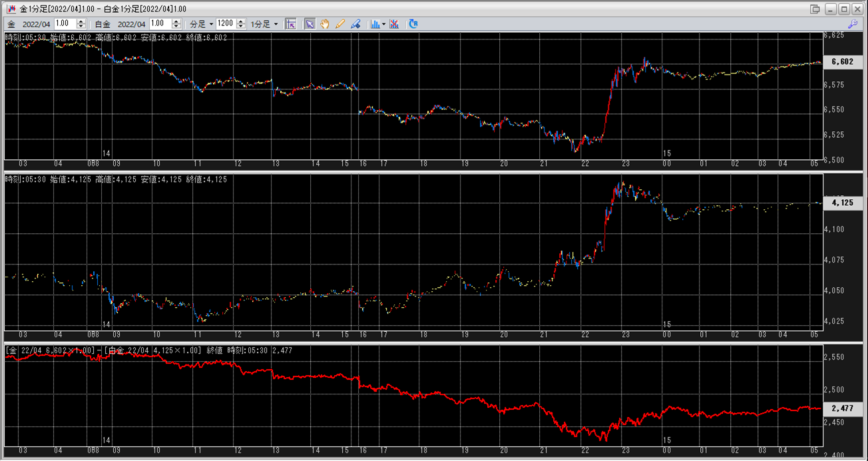
Task: Click the 1200 bar count field
Action: tap(226, 24)
